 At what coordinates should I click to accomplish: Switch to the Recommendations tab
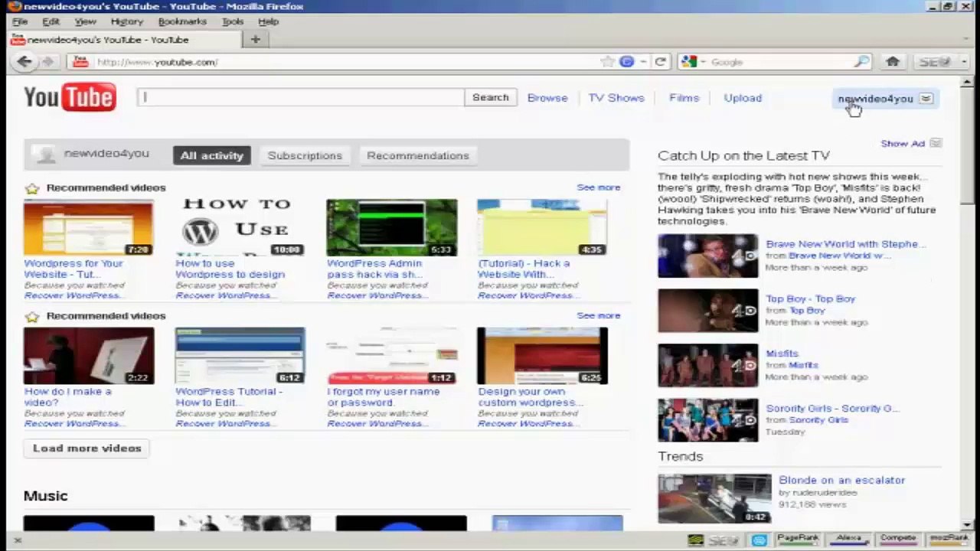pyautogui.click(x=418, y=155)
